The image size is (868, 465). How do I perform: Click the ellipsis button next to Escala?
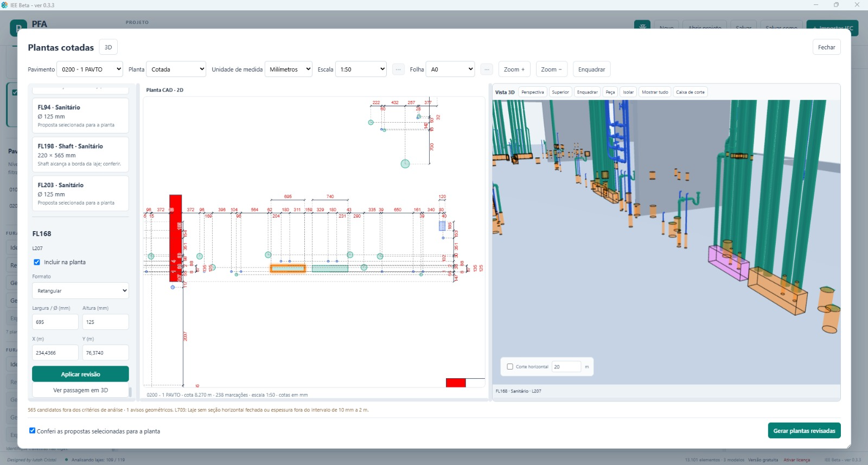pyautogui.click(x=398, y=69)
